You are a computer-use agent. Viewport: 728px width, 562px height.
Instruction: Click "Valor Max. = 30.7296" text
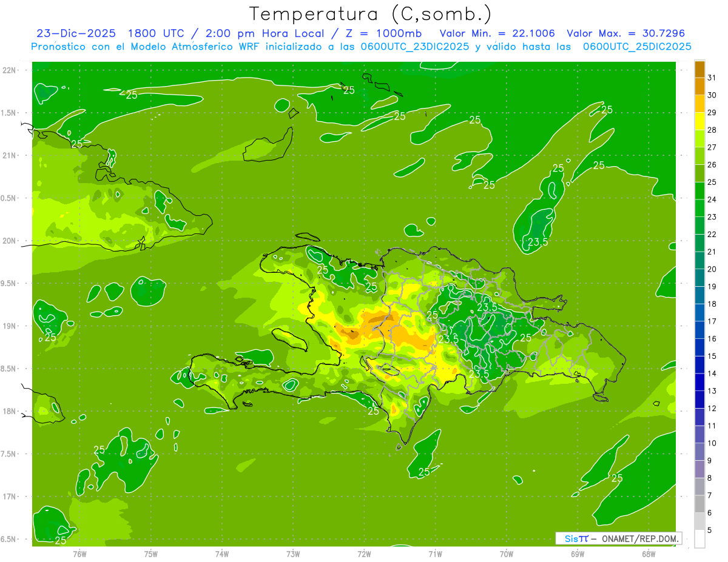tap(625, 33)
